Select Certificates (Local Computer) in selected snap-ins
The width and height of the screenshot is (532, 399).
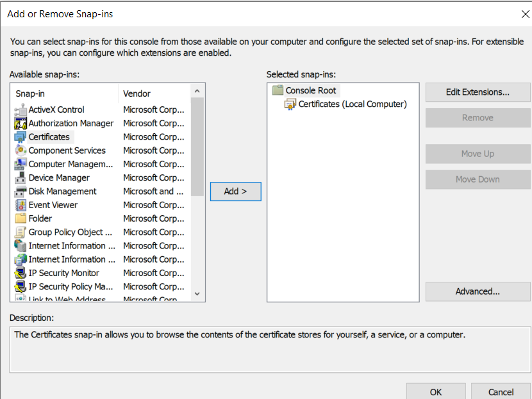[x=352, y=104]
